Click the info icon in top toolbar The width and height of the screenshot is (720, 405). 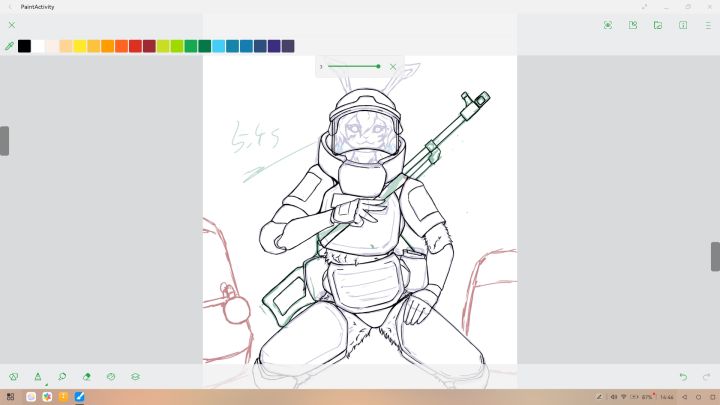click(x=683, y=25)
